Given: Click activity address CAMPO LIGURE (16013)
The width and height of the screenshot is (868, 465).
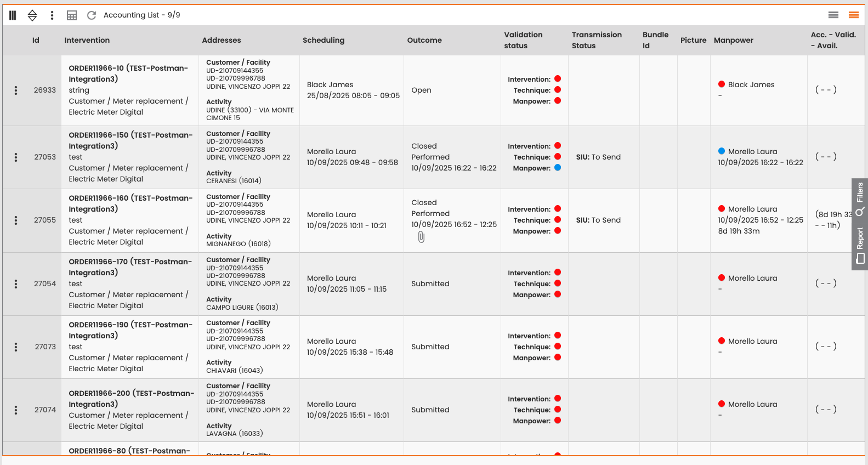Looking at the screenshot, I should [x=242, y=308].
